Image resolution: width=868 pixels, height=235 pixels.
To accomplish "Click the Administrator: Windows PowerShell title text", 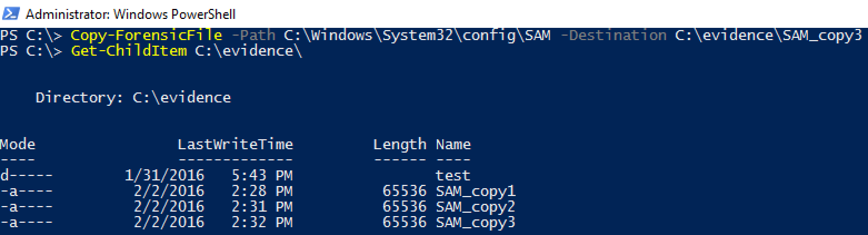I will 131,14.
